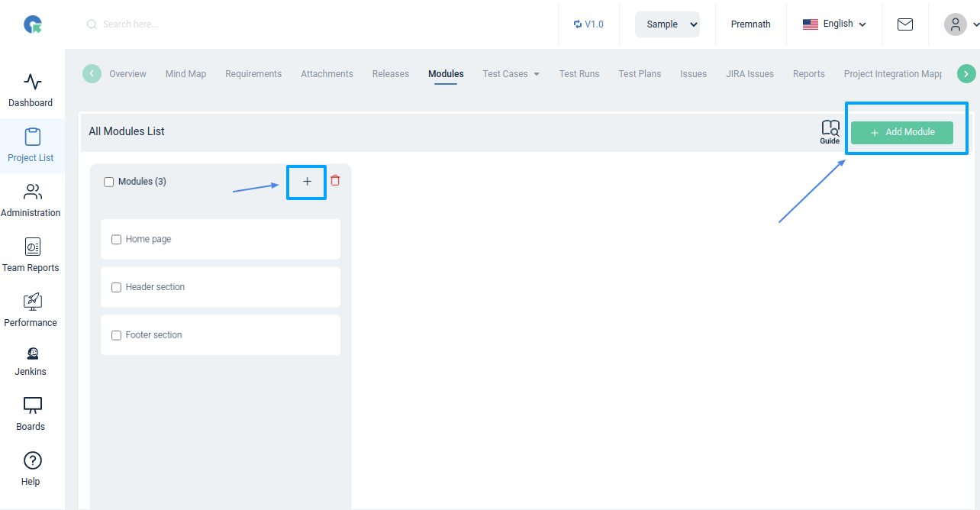Image resolution: width=980 pixels, height=510 pixels.
Task: Click the All Modules List heading
Action: coord(127,131)
